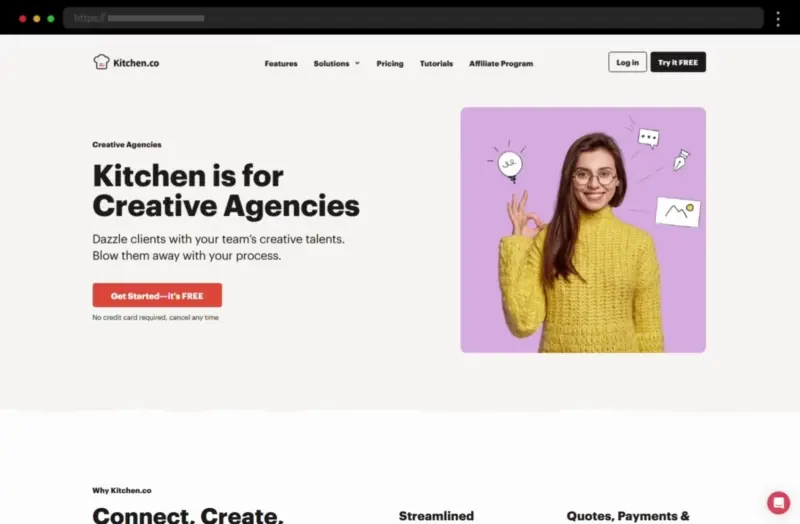This screenshot has height=524, width=800.
Task: Click the picture frame doodle icon
Action: pos(678,212)
